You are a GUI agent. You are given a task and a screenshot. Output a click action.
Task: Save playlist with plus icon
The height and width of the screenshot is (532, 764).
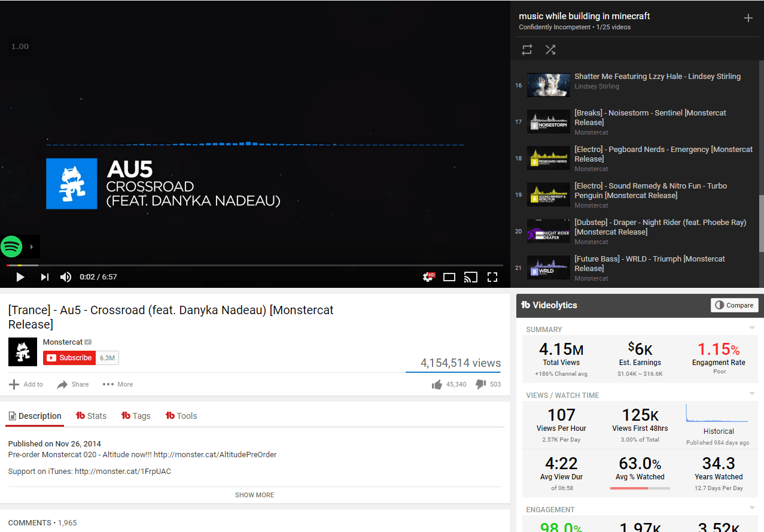(748, 18)
